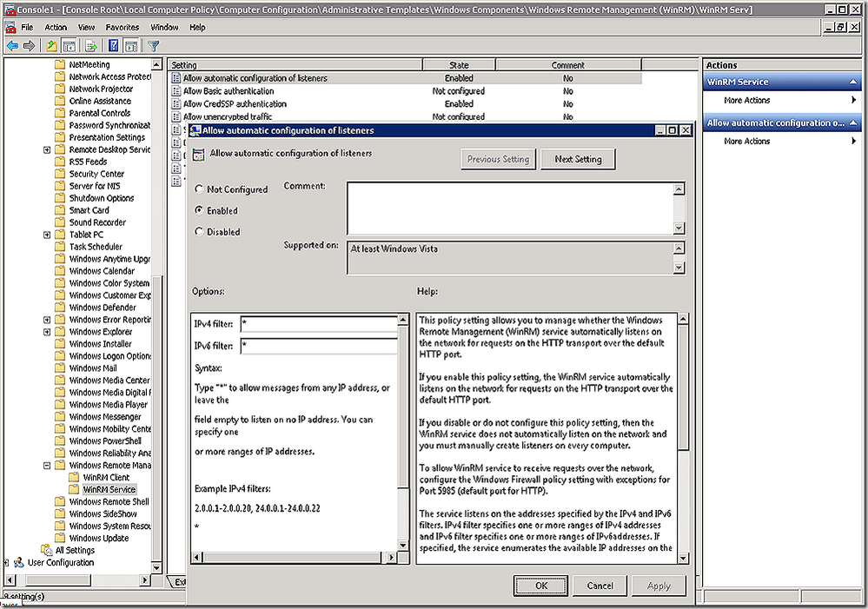Image resolution: width=868 pixels, height=609 pixels.
Task: Click the Filter funnel toolbar icon
Action: [154, 46]
